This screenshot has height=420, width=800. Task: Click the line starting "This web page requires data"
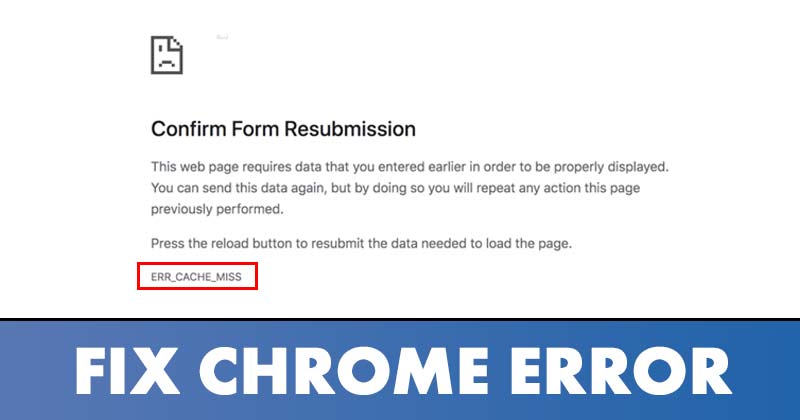point(410,167)
